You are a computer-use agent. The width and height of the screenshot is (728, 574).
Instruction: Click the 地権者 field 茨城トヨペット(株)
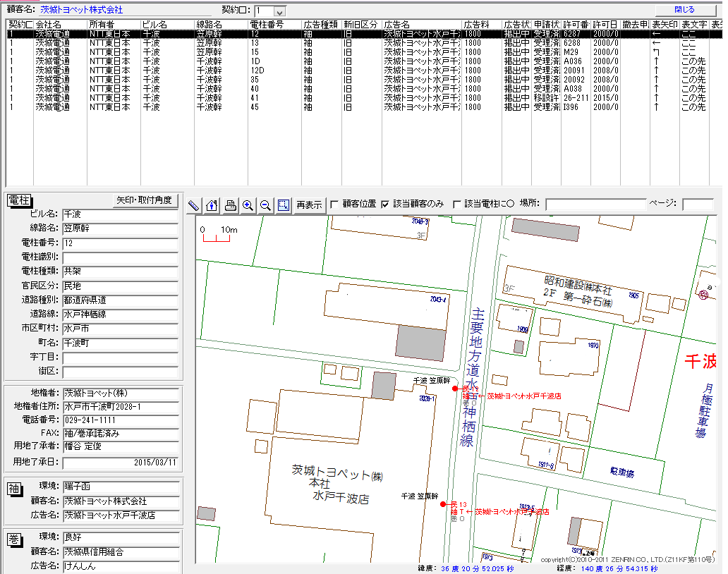[x=121, y=393]
